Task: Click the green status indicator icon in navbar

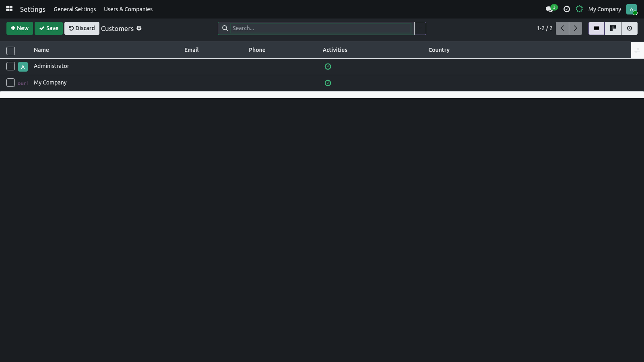Action: point(579,9)
